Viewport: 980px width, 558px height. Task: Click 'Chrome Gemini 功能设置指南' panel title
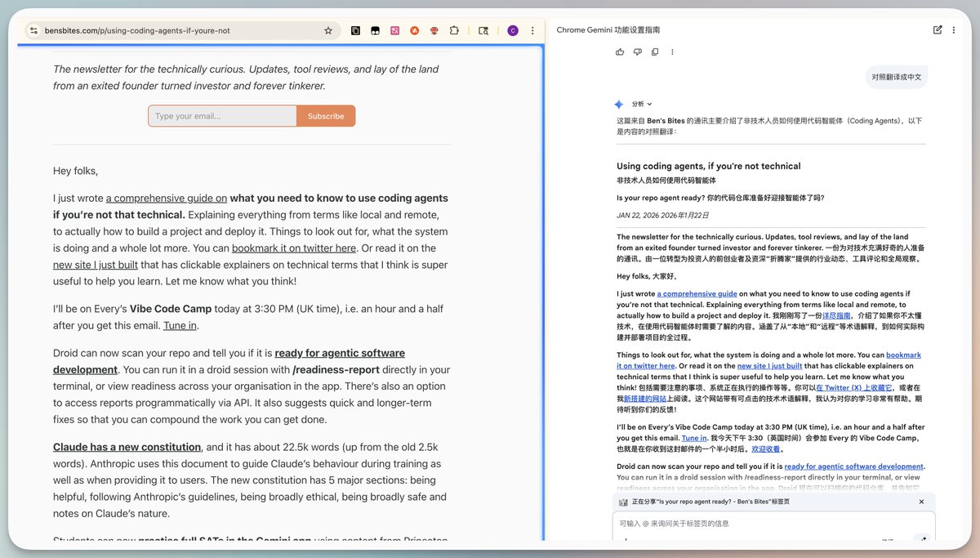coord(608,30)
